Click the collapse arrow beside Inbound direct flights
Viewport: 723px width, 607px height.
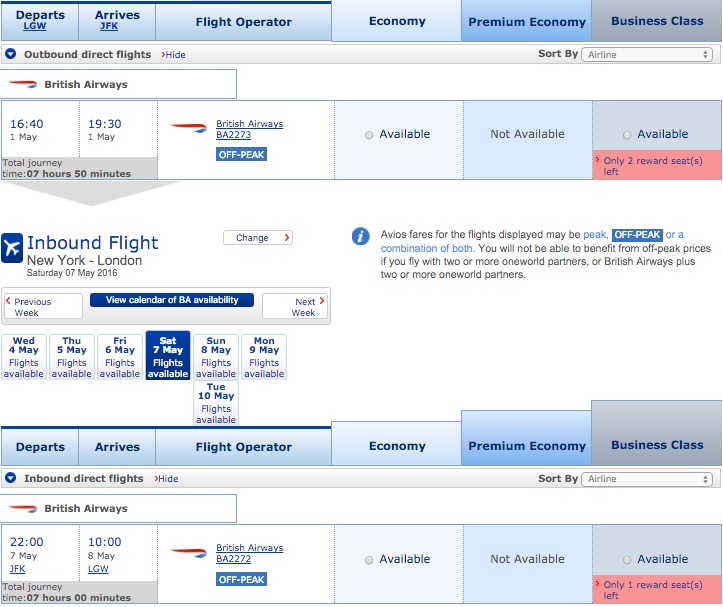pos(11,478)
